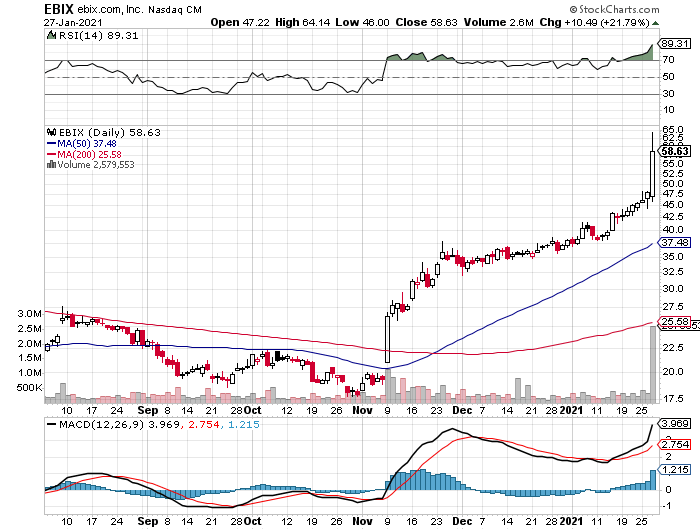Screen dimensions: 700x530
Task: Click the EBIX (Daily) 58.63 legend text
Action: [109, 133]
